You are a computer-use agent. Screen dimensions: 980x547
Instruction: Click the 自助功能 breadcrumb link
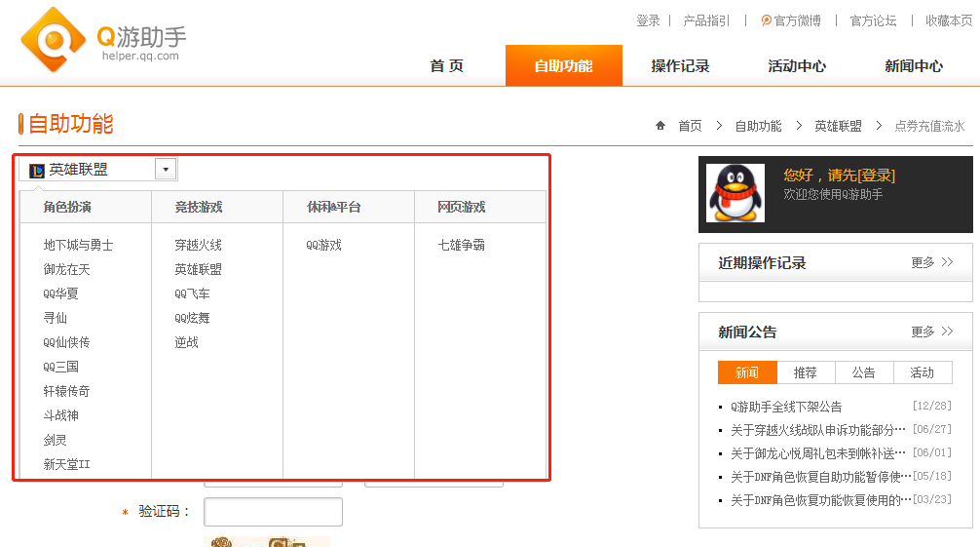tap(758, 126)
